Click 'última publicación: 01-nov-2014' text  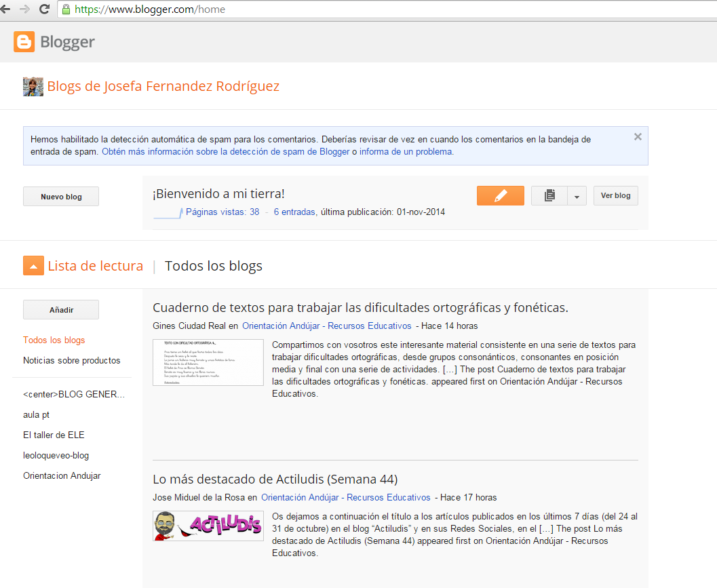click(x=383, y=212)
